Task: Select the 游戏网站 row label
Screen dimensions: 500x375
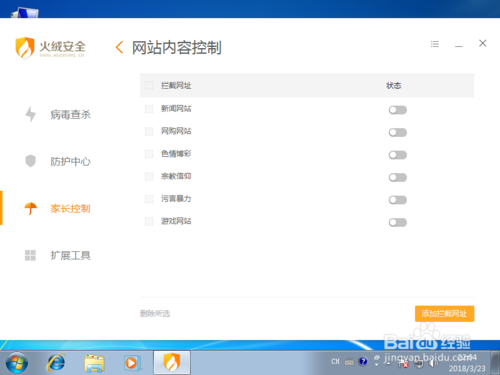Action: point(176,221)
